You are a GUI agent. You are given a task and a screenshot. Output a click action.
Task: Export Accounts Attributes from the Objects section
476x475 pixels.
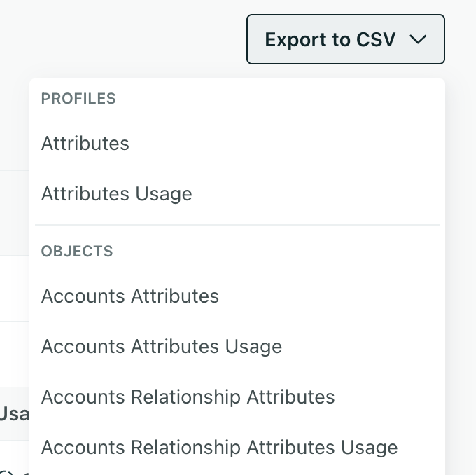130,296
